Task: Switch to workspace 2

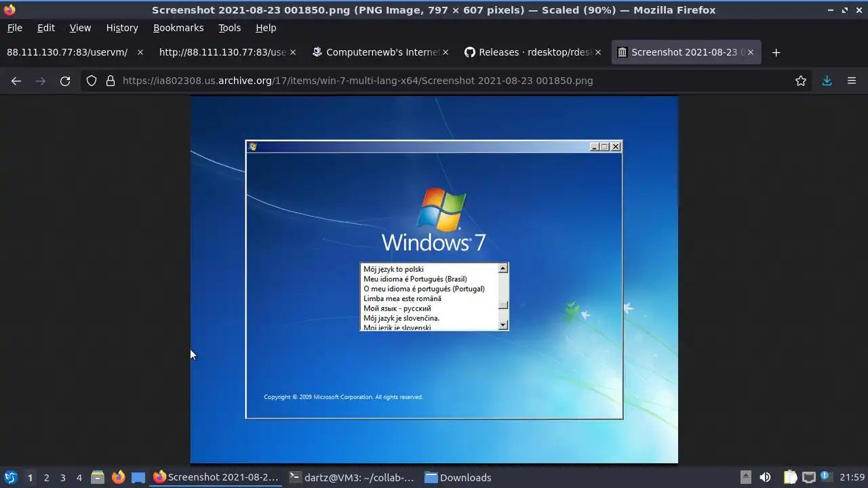Action: (x=46, y=478)
